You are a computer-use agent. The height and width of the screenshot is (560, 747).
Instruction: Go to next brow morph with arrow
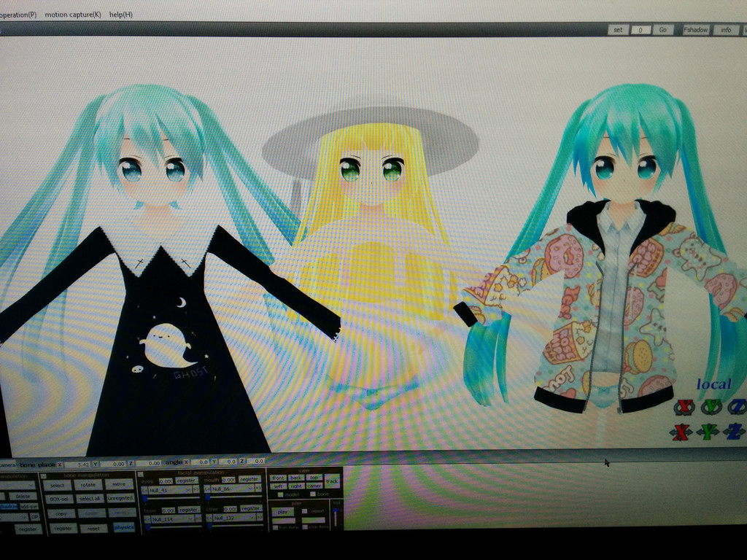(x=198, y=518)
